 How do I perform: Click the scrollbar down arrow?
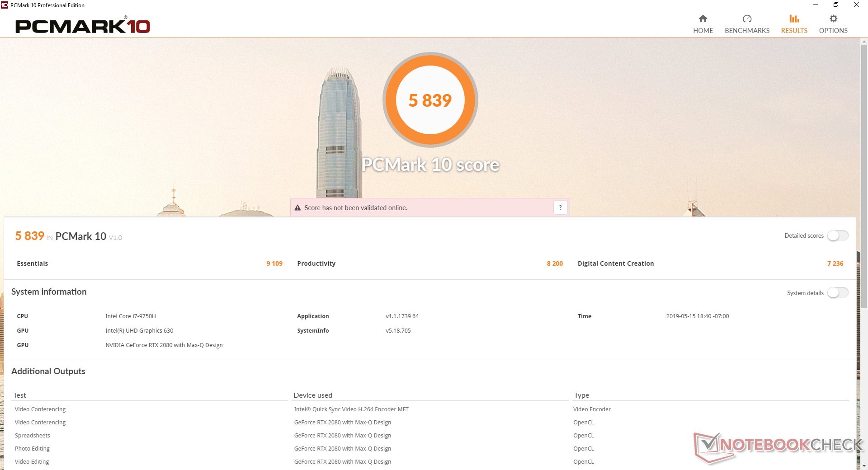(x=864, y=465)
